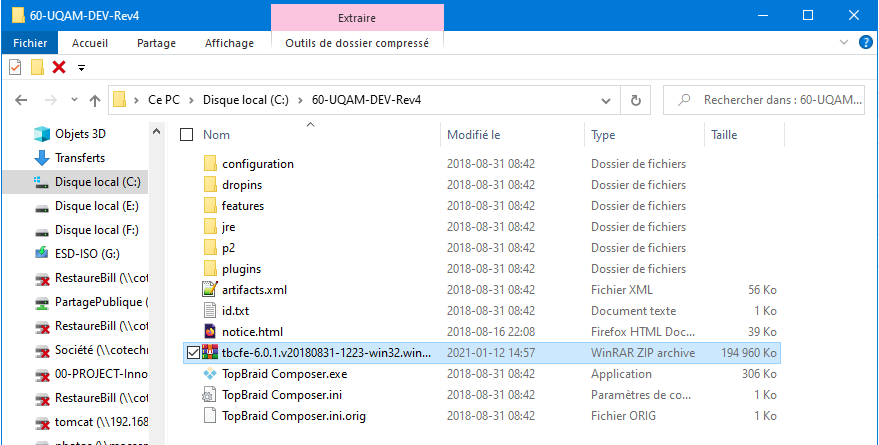The width and height of the screenshot is (879, 445).
Task: Select PartagePublique network drive in sidebar
Action: [101, 302]
